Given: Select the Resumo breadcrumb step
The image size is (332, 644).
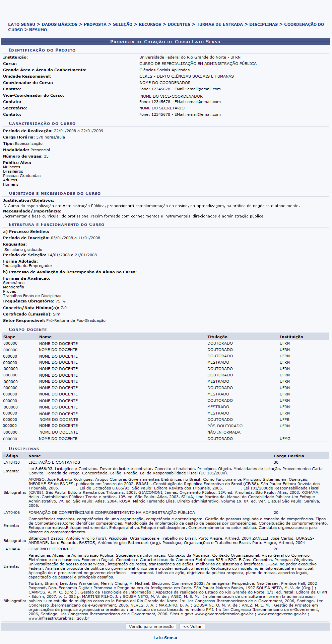Looking at the screenshot, I should point(38,30).
